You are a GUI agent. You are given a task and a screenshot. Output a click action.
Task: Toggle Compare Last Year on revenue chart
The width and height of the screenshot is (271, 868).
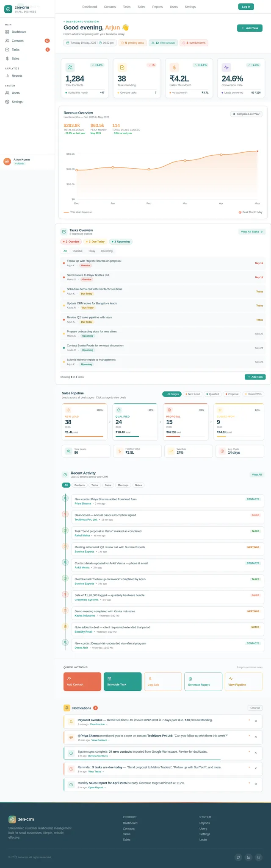pos(246,114)
